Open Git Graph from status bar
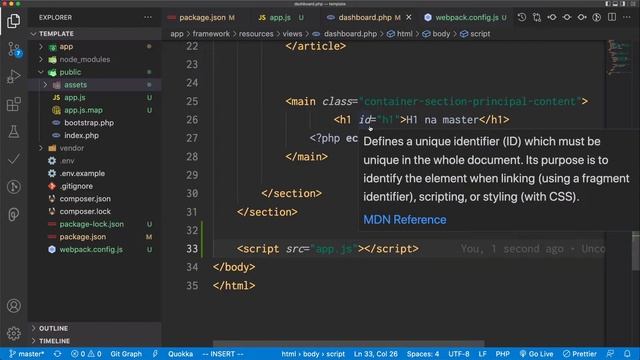The image size is (640, 360). tap(126, 354)
